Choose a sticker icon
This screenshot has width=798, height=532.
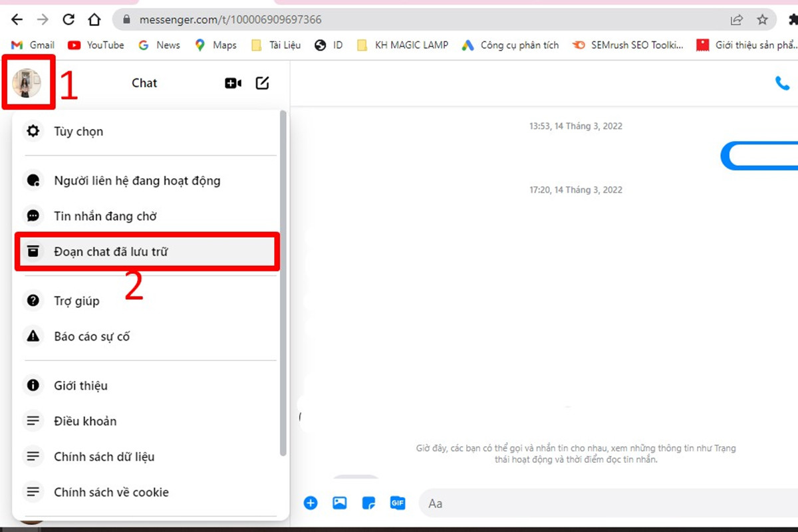coord(369,503)
